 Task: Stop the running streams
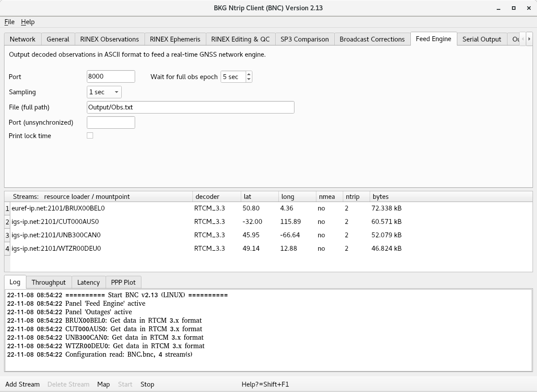[x=147, y=384]
